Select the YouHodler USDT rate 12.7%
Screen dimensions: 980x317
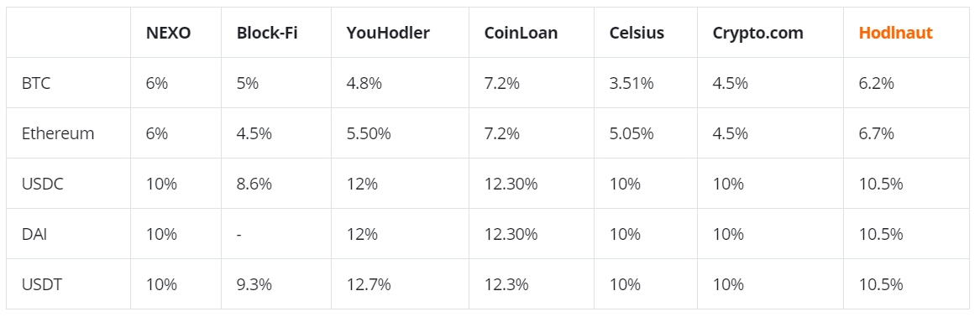[369, 284]
